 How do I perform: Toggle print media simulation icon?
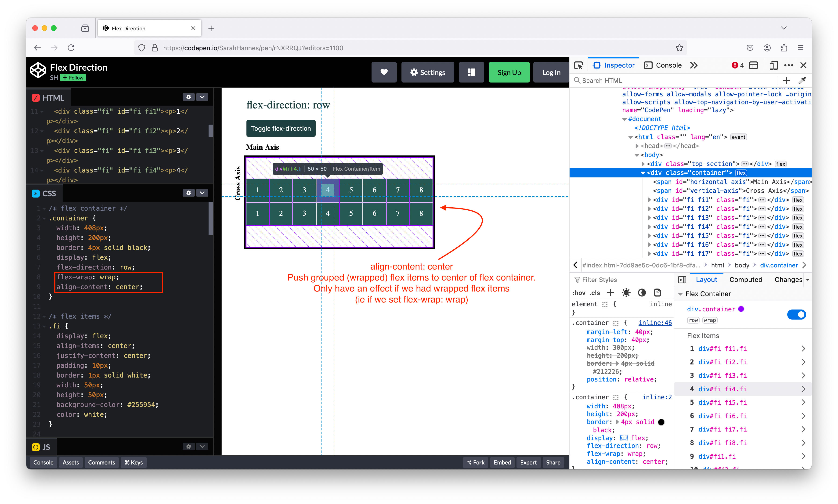pyautogui.click(x=657, y=293)
